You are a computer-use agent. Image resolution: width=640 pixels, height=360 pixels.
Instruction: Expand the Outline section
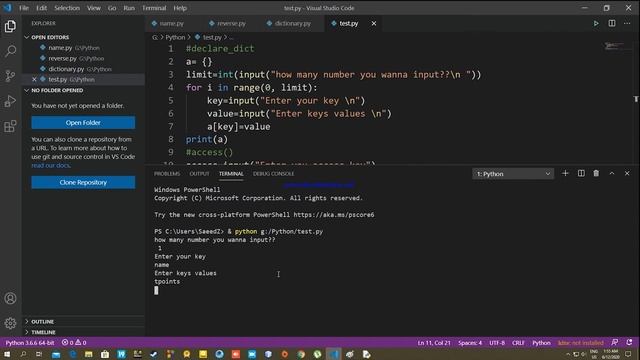(27, 322)
